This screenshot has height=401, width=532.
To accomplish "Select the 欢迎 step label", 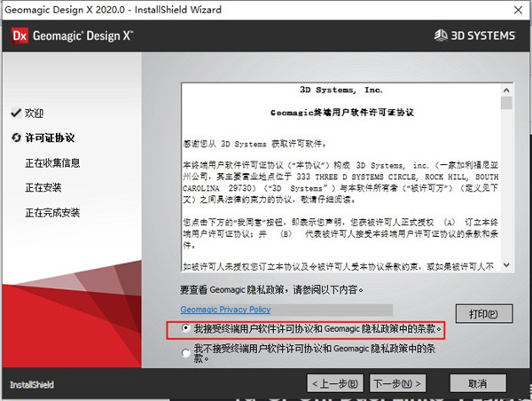I will tap(34, 113).
